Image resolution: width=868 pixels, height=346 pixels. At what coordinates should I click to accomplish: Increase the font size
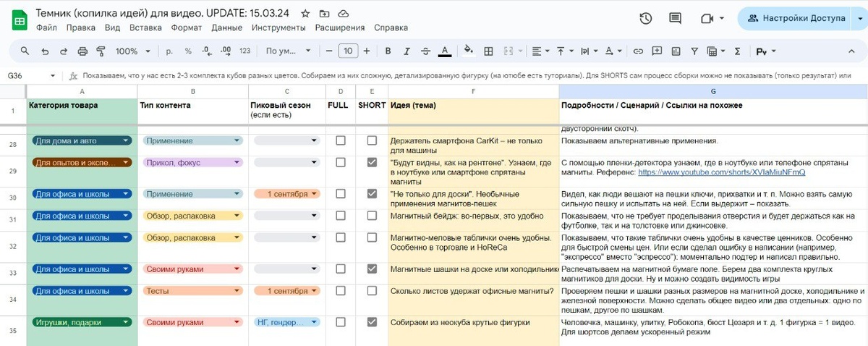(x=367, y=51)
